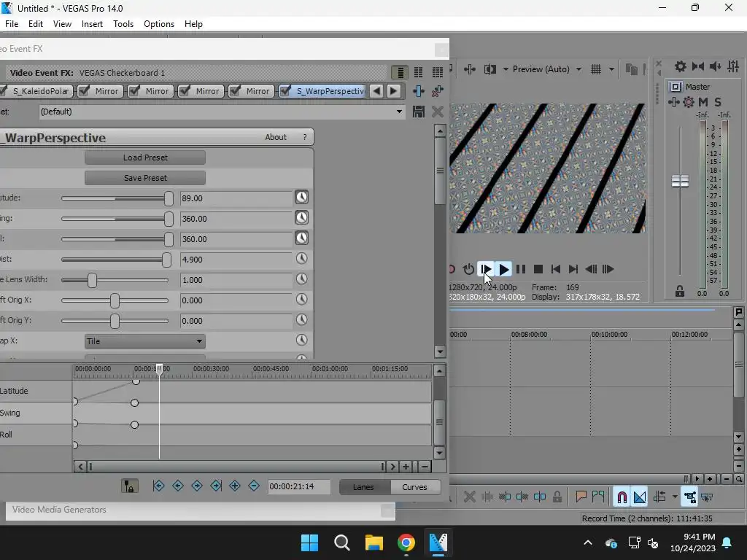The width and height of the screenshot is (747, 560).
Task: Click the Latitude value field 89.00
Action: [236, 198]
